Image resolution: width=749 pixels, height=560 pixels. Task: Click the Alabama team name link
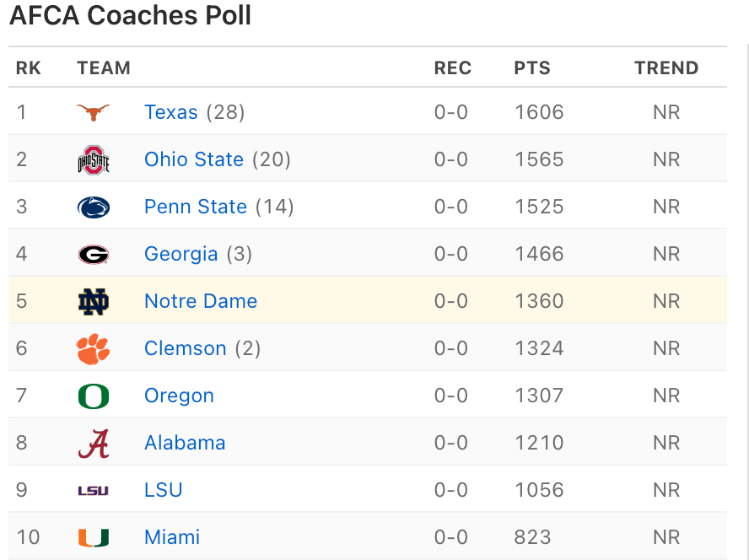coord(185,443)
